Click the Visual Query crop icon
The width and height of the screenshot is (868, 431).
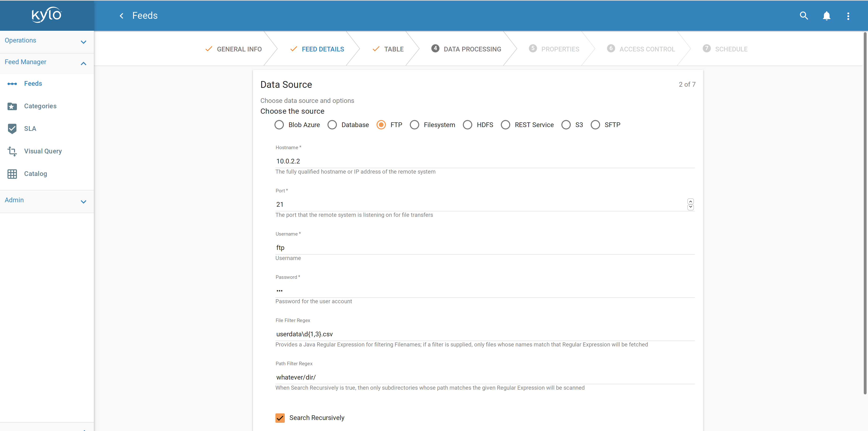coord(12,151)
